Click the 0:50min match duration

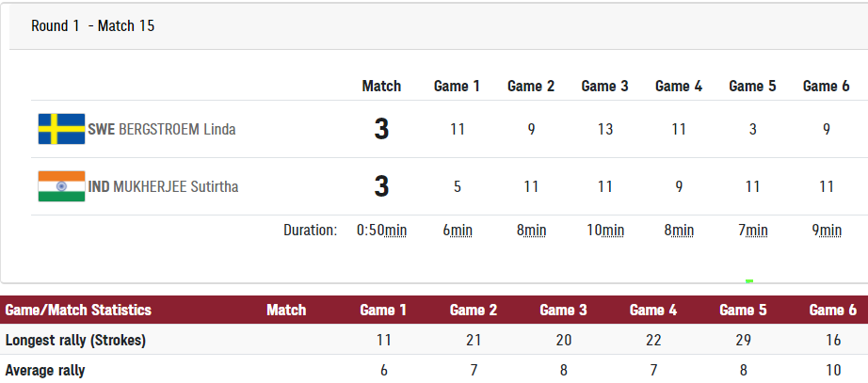click(x=381, y=231)
